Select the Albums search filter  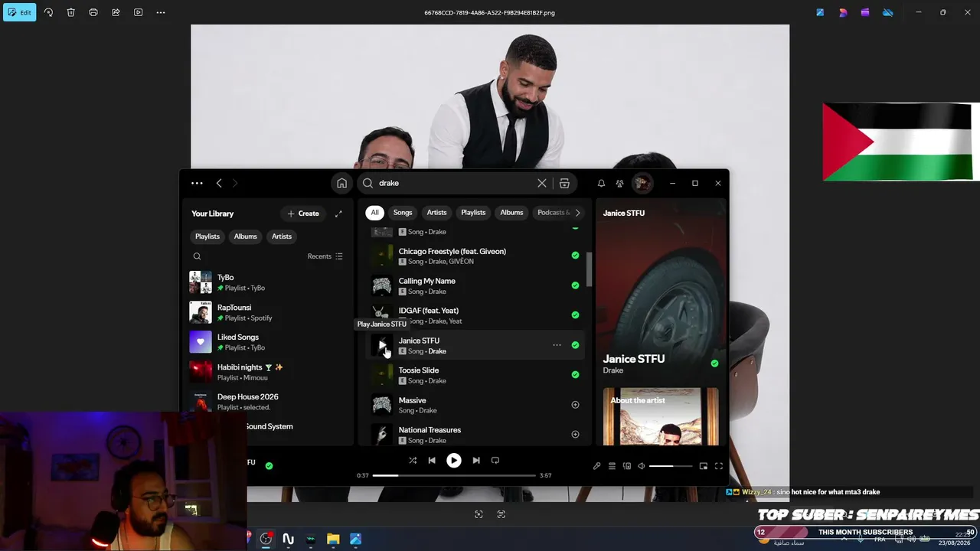(x=511, y=213)
